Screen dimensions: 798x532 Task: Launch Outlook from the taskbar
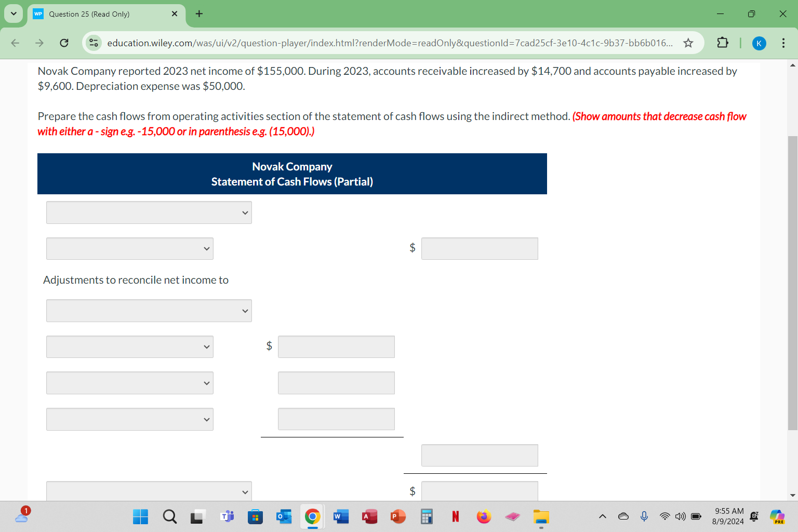(x=284, y=516)
